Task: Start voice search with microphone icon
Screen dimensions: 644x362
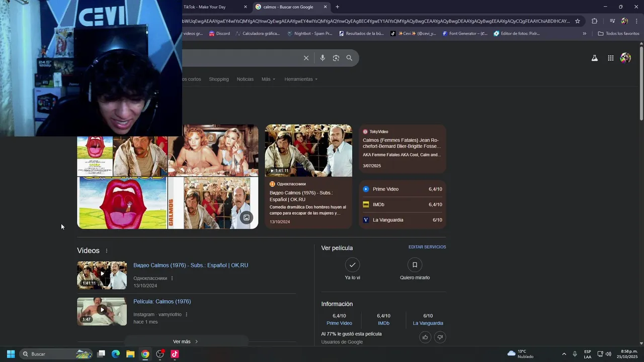Action: click(x=323, y=58)
